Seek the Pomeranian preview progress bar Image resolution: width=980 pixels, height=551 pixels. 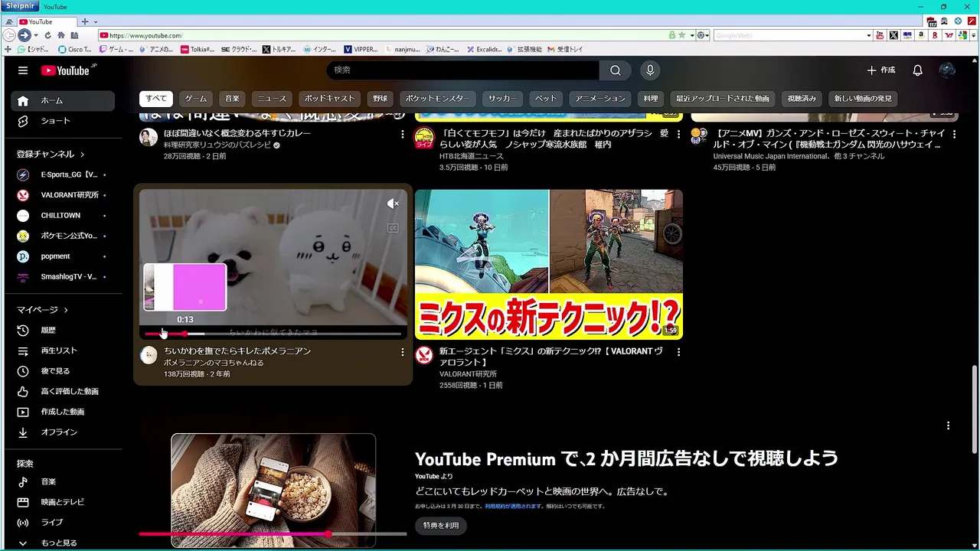(273, 334)
